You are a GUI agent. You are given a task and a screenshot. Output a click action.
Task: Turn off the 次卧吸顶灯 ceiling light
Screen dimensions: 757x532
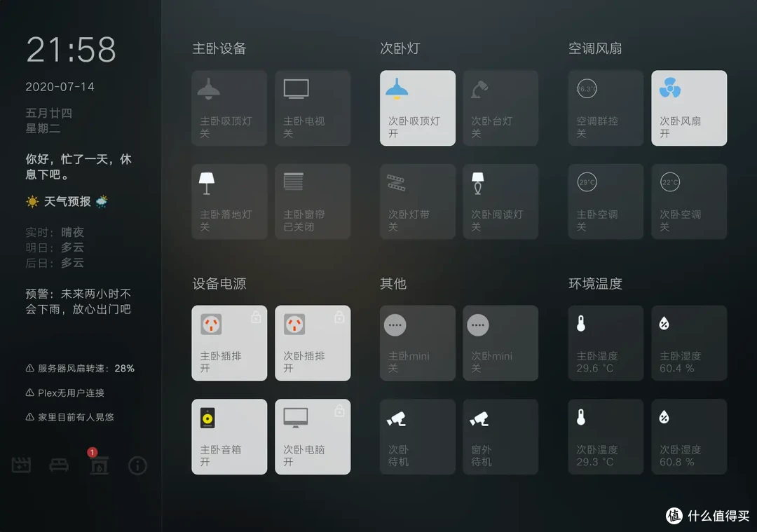pyautogui.click(x=418, y=108)
